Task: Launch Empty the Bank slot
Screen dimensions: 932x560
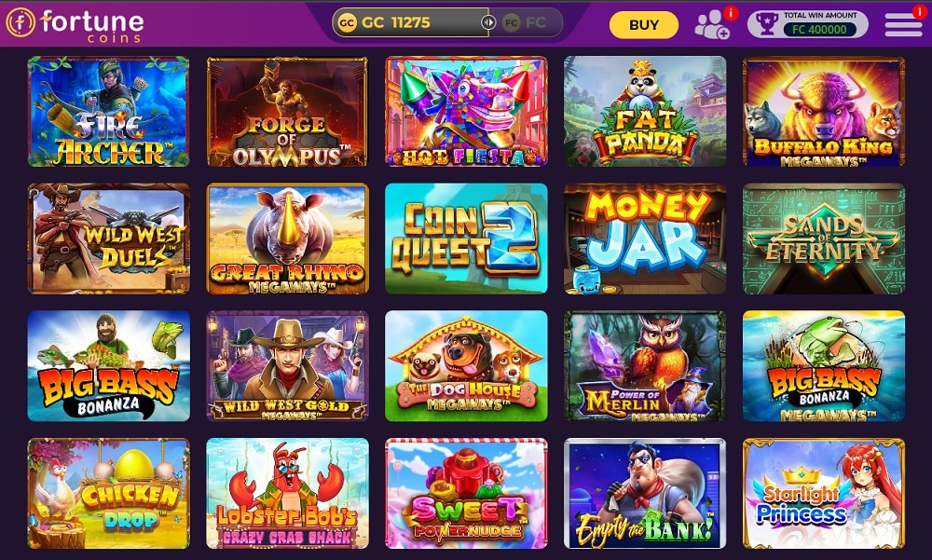Action: 645,494
